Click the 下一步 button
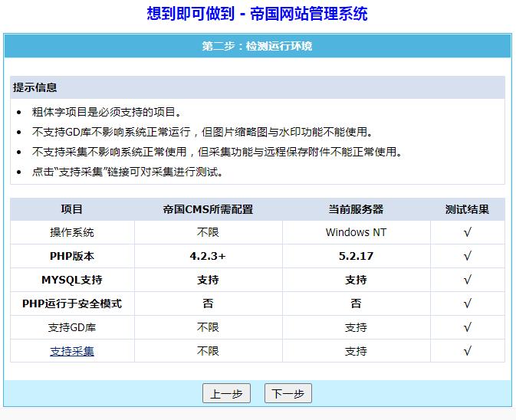The image size is (516, 420). pyautogui.click(x=288, y=394)
